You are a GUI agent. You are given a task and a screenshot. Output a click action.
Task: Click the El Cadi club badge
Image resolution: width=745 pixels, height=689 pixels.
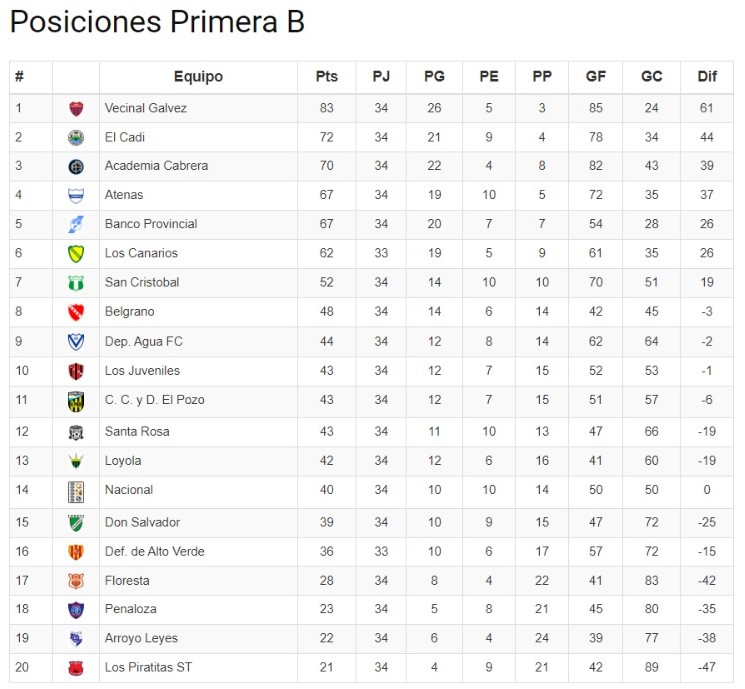[x=76, y=137]
